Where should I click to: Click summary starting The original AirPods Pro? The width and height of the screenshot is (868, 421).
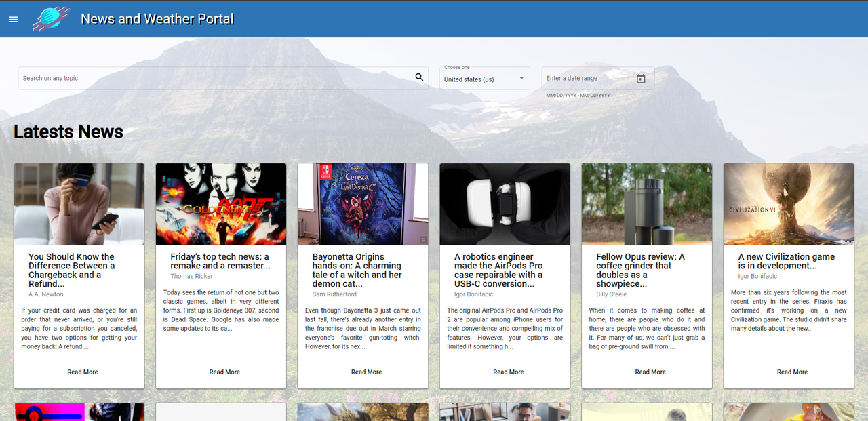tap(505, 329)
